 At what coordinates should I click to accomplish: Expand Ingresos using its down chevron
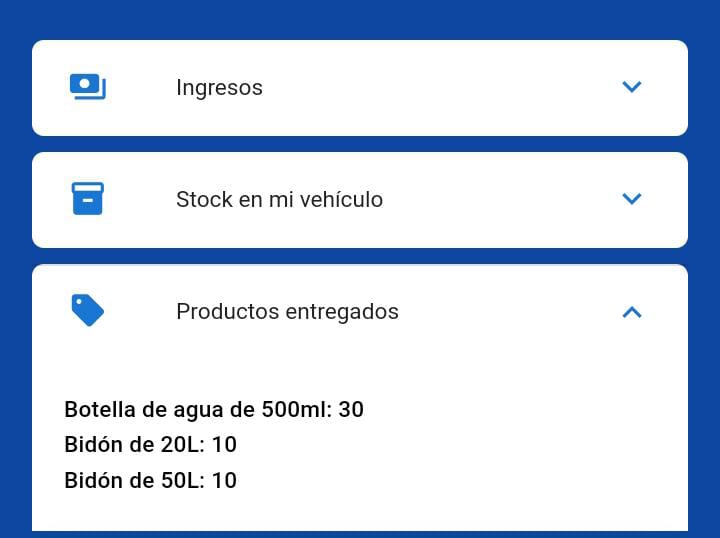coord(631,86)
